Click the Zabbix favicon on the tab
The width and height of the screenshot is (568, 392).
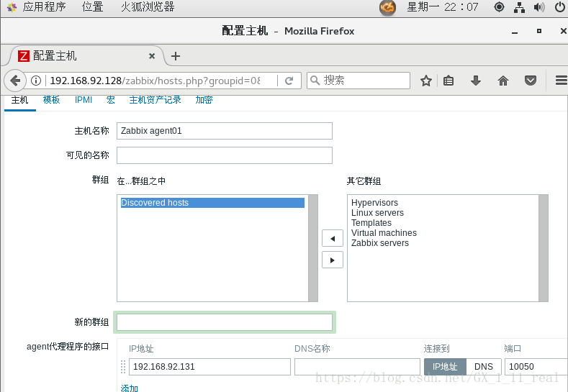[x=24, y=56]
